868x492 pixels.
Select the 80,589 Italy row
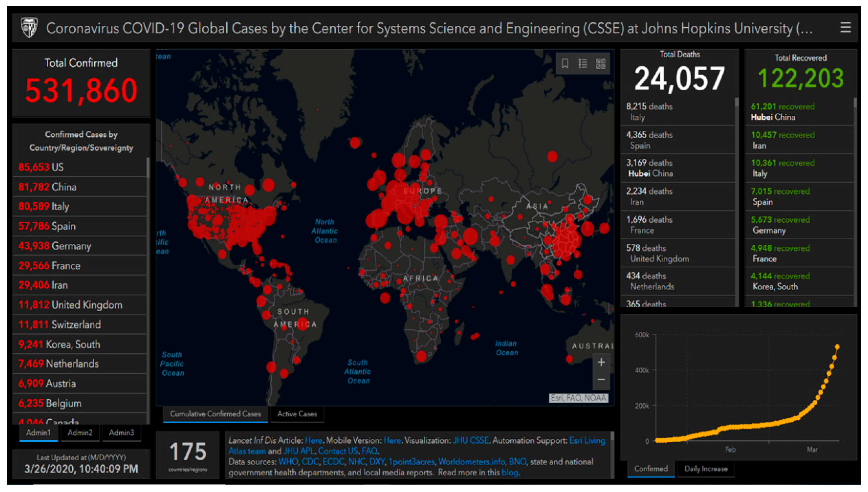click(79, 207)
